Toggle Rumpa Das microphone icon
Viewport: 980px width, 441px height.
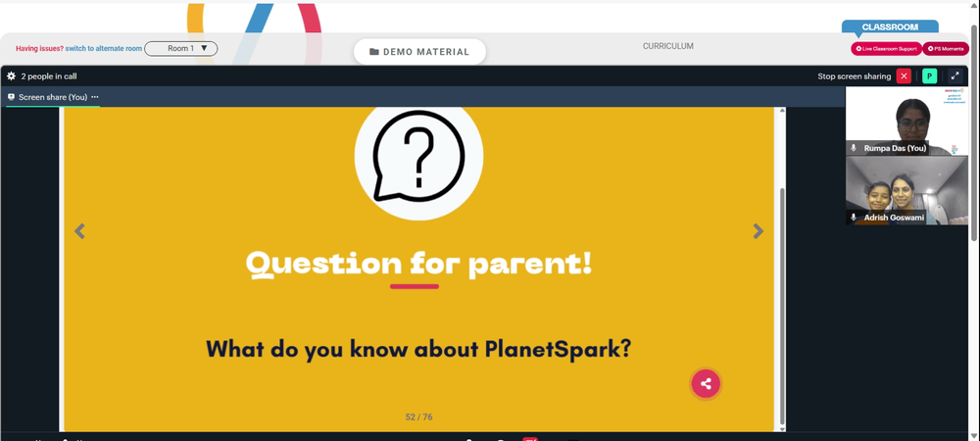click(x=854, y=148)
